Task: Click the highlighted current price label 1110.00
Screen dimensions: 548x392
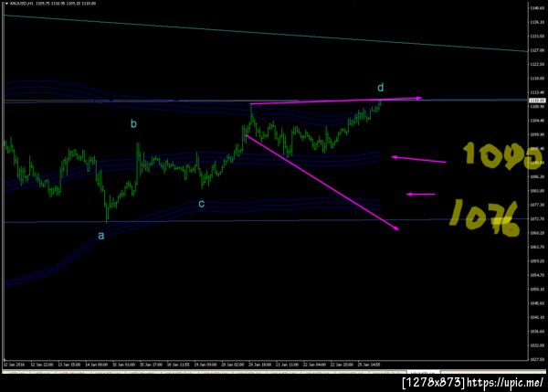Action: [537, 101]
